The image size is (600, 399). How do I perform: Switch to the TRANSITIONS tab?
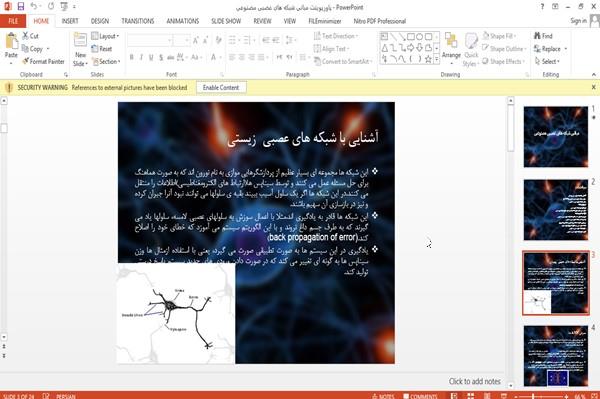point(138,21)
